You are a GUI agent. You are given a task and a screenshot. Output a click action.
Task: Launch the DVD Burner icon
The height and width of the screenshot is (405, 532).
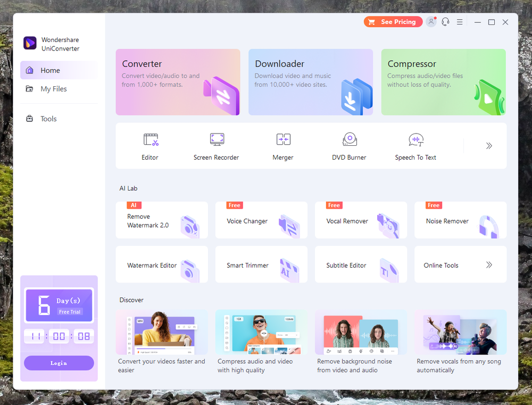350,139
